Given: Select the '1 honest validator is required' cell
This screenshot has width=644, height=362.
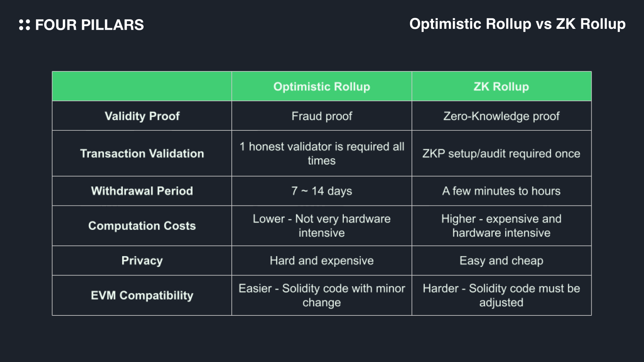Looking at the screenshot, I should point(322,154).
